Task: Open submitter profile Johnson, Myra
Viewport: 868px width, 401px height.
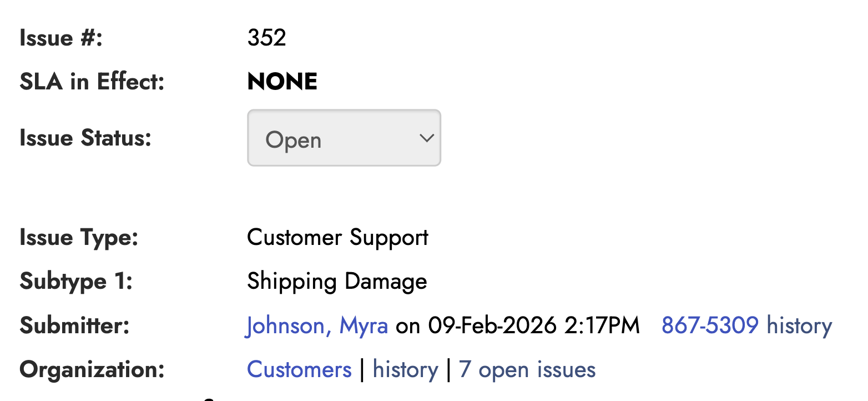Action: point(316,325)
